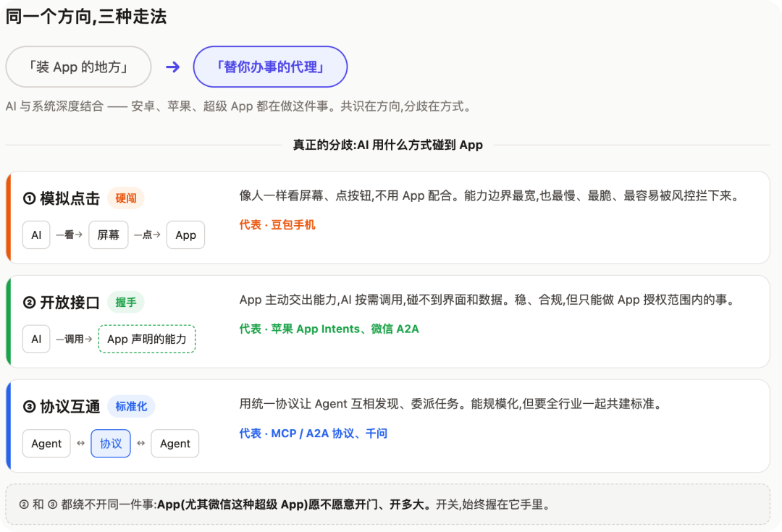Image resolution: width=782 pixels, height=532 pixels.
Task: Click the 看 arrow label between AI and 屏幕
Action: [70, 235]
